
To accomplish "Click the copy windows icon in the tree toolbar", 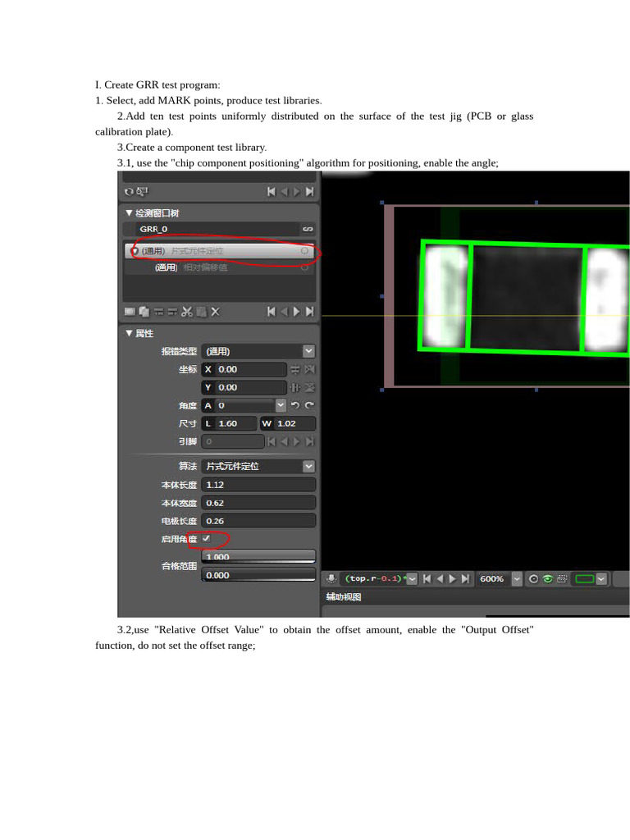I will pos(144,312).
